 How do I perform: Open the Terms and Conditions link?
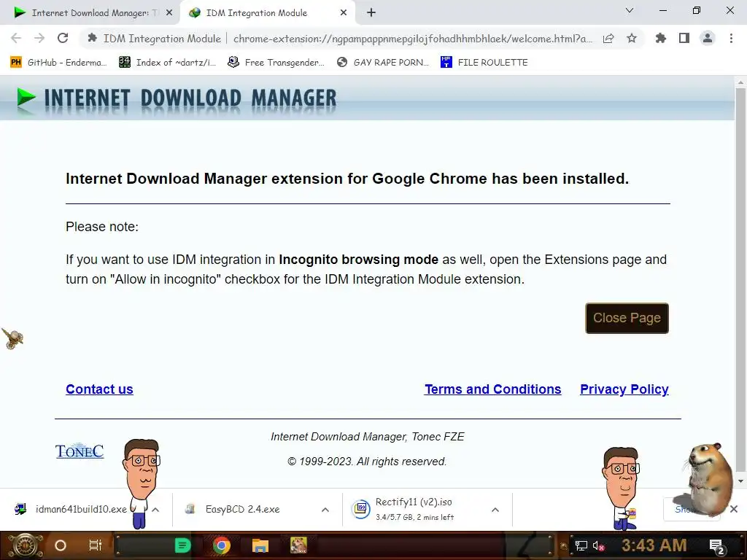click(492, 389)
